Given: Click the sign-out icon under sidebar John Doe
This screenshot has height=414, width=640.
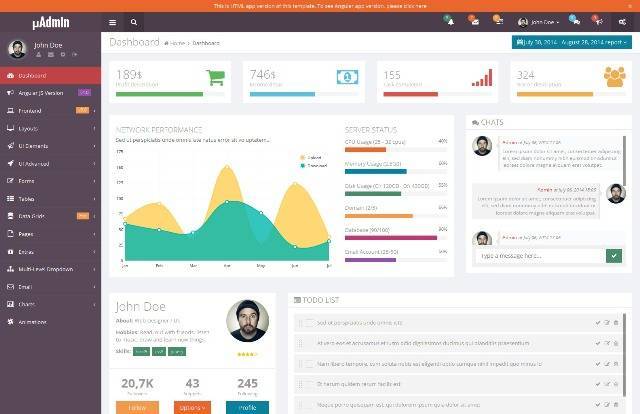Looking at the screenshot, I should coord(75,54).
